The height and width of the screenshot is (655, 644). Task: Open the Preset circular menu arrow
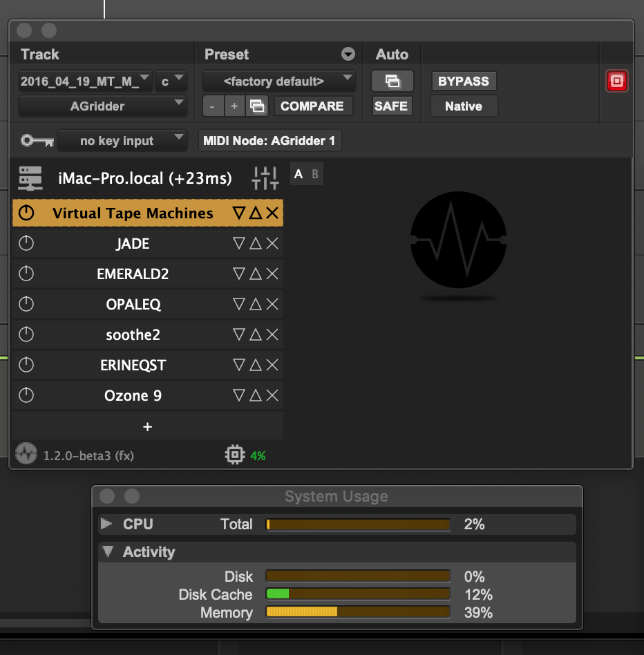[348, 54]
